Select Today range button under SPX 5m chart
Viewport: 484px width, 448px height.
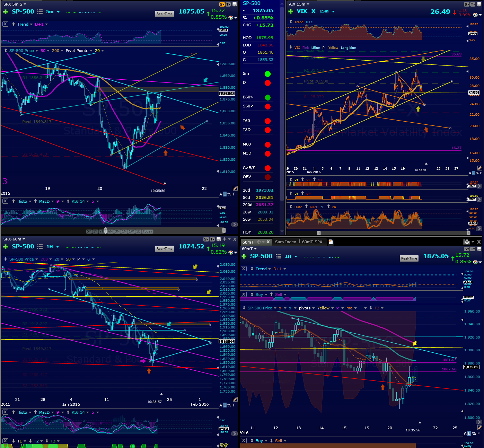click(x=148, y=231)
